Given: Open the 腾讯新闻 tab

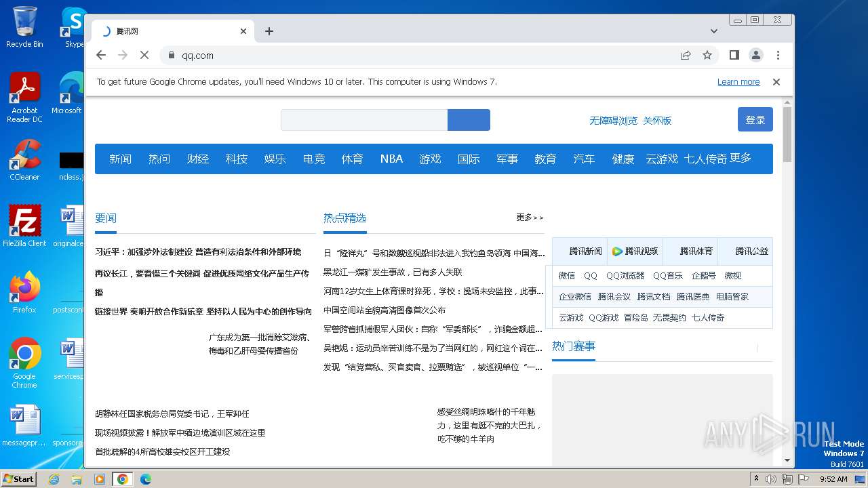Looking at the screenshot, I should pos(580,251).
